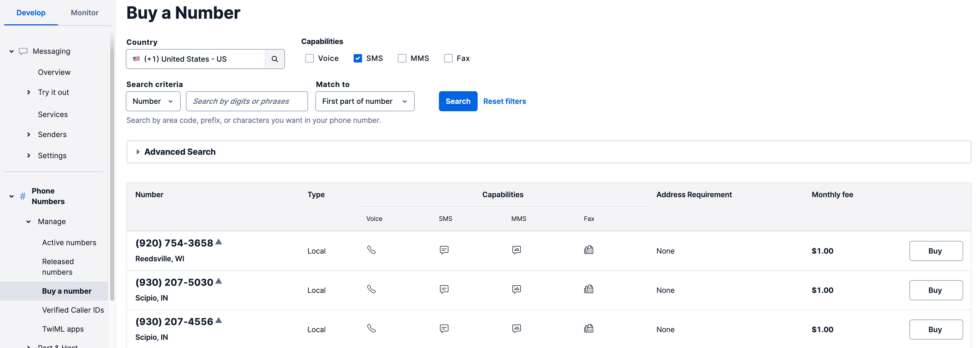Image resolution: width=980 pixels, height=348 pixels.
Task: Click the Messaging speech bubble icon
Action: 23,51
